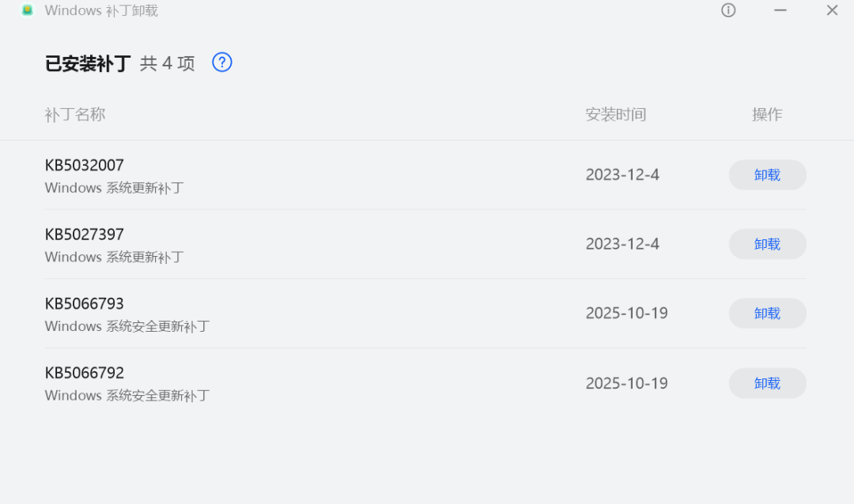Select the KB5066793 patch name

(85, 304)
